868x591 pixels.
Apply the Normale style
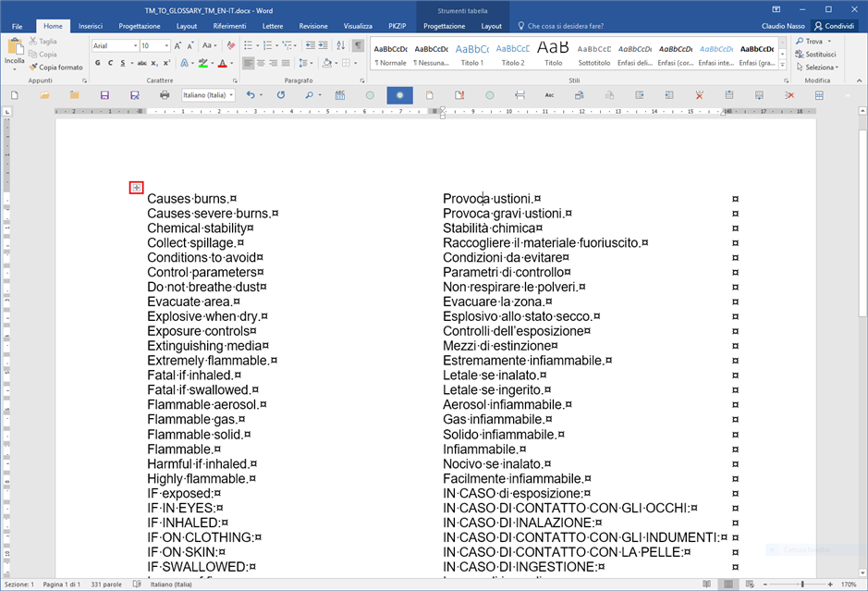point(391,55)
